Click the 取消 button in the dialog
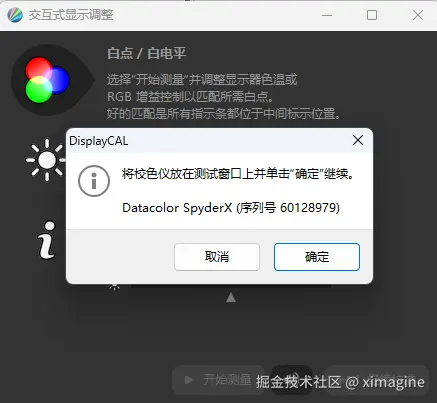 [217, 257]
